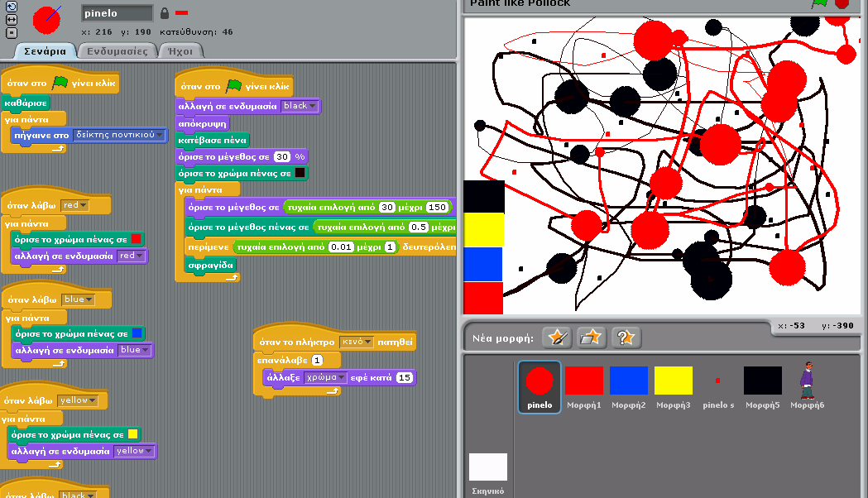Click the blue color square on the stage
This screenshot has height=498, width=868.
coord(482,264)
